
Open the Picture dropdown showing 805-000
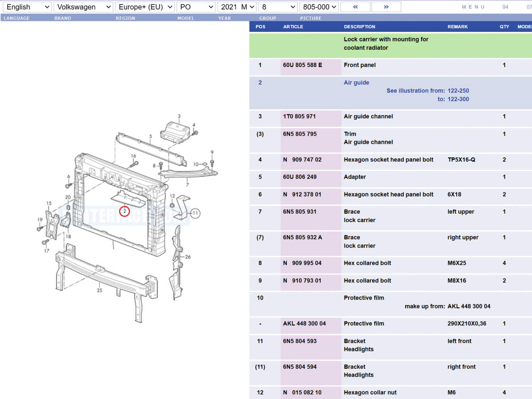pos(319,7)
